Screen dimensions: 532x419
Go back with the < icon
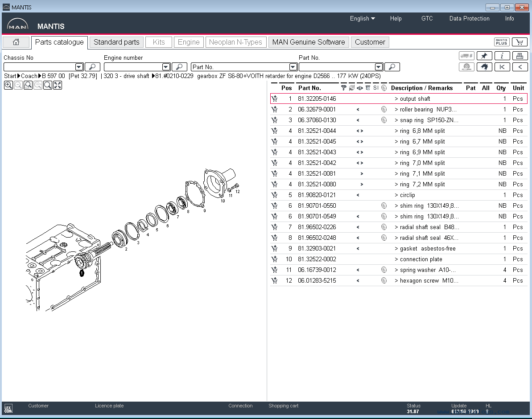click(520, 67)
